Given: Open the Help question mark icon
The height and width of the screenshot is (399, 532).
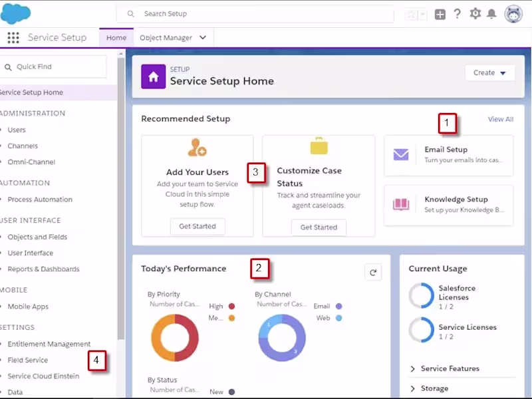Looking at the screenshot, I should tap(458, 14).
